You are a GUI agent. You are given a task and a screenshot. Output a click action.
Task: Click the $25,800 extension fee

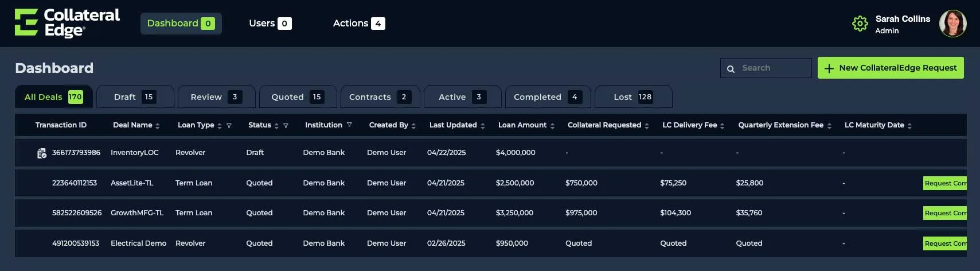click(749, 183)
